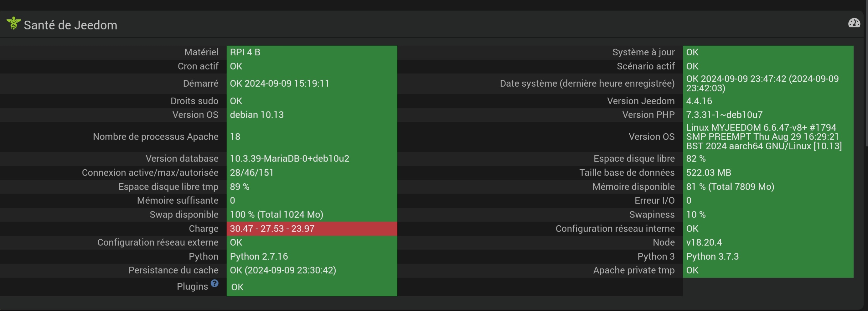Select the Linux MYJEEDOM kernel version text

763,137
